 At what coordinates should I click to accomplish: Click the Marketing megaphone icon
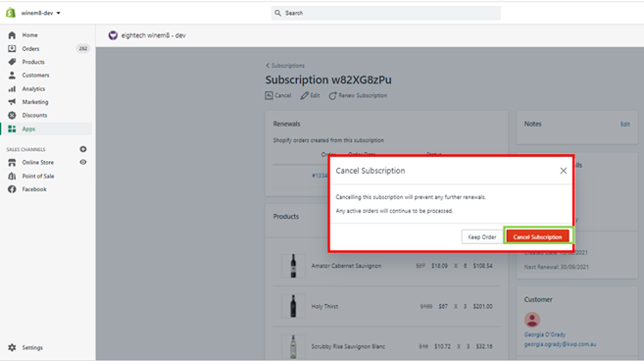(12, 102)
